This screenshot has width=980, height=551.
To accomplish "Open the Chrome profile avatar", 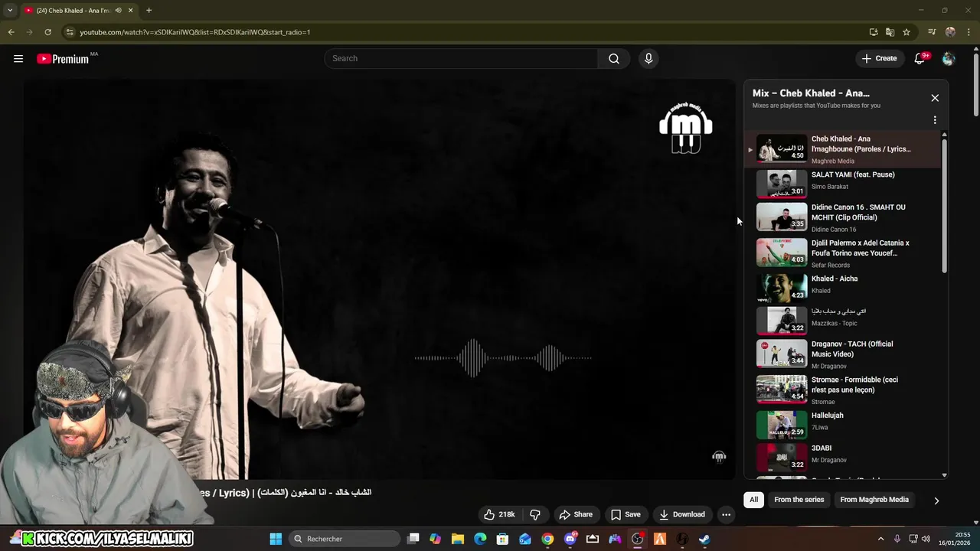I will pos(950,32).
